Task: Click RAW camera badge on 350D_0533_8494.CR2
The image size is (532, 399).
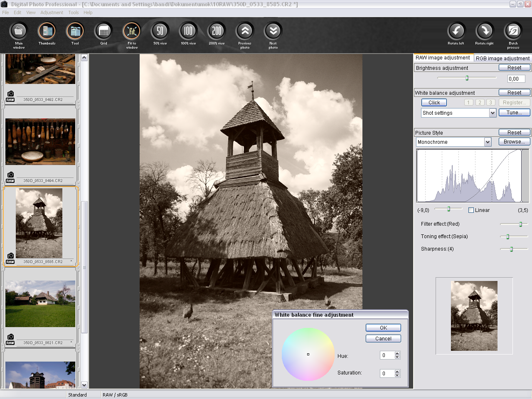Action: point(10,177)
